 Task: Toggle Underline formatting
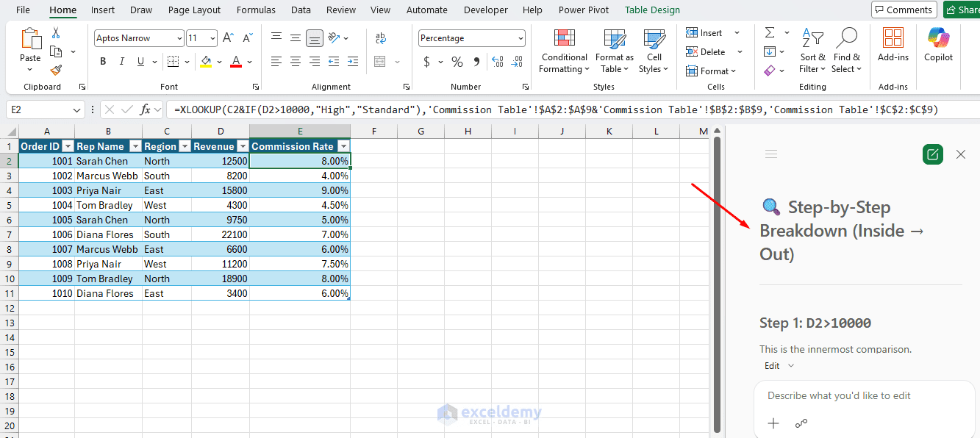(x=140, y=62)
